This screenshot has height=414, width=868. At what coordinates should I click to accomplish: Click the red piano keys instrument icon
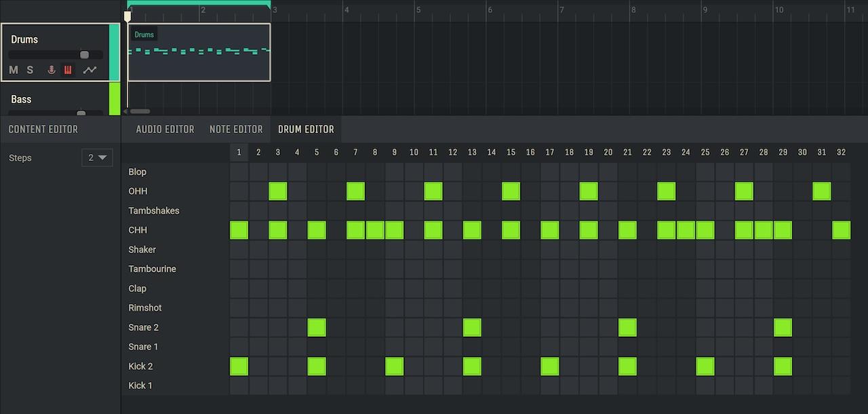tap(68, 70)
